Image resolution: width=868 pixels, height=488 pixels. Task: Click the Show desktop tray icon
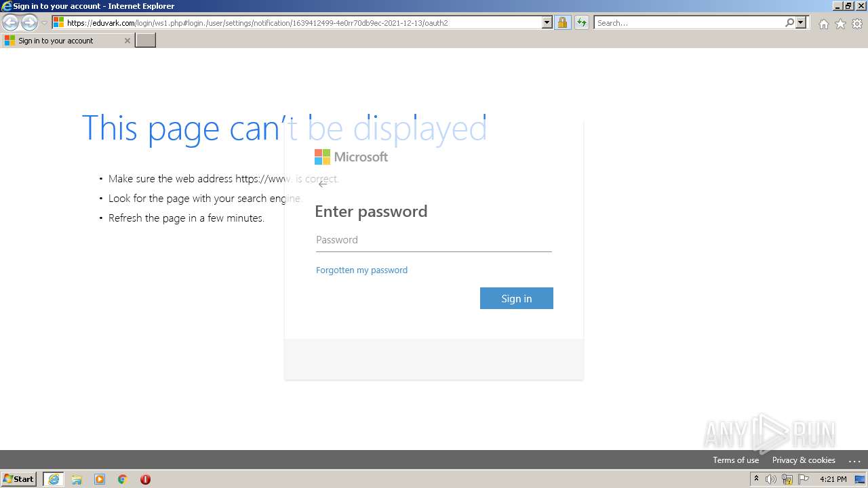point(860,479)
